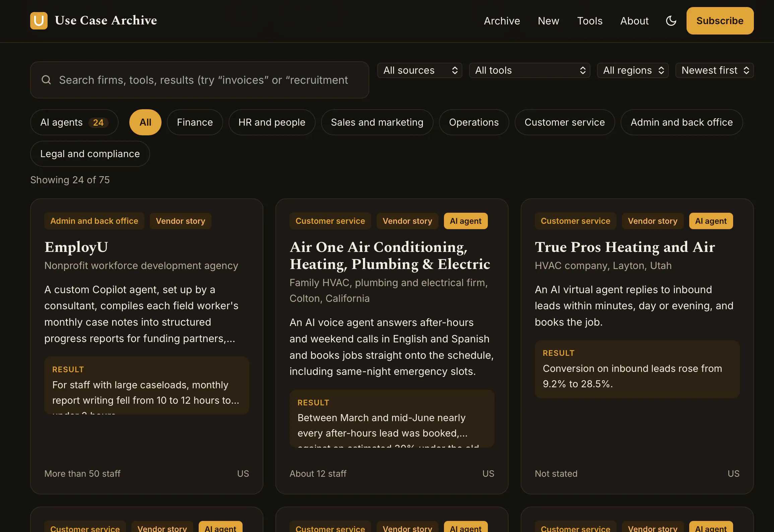
Task: Click AI agent tag on True Pros card
Action: pos(711,221)
